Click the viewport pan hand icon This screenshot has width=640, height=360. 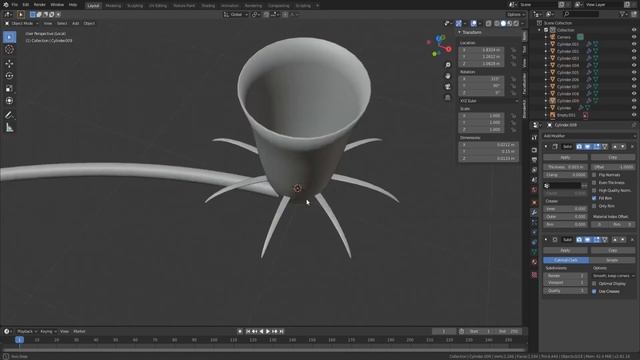(448, 76)
